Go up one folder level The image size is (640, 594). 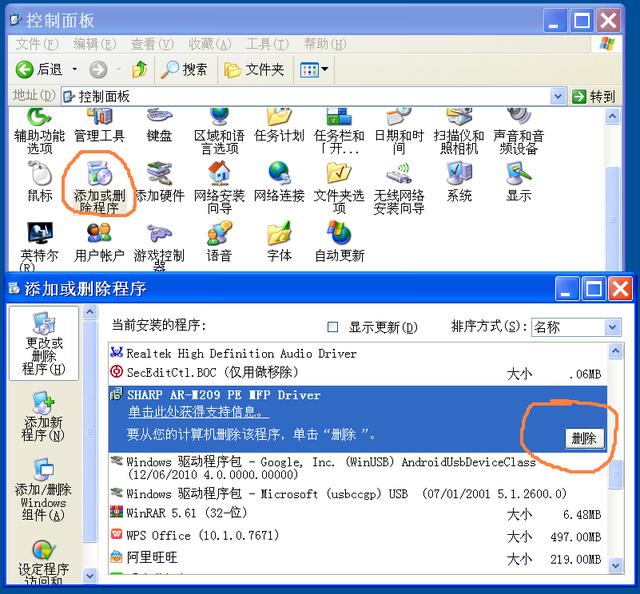point(140,69)
